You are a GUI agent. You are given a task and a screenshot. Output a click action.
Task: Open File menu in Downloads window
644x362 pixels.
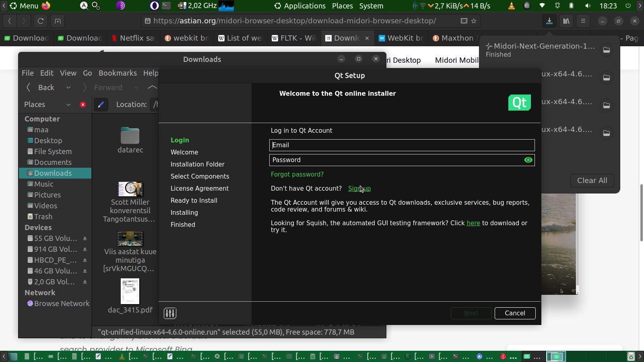tap(28, 73)
